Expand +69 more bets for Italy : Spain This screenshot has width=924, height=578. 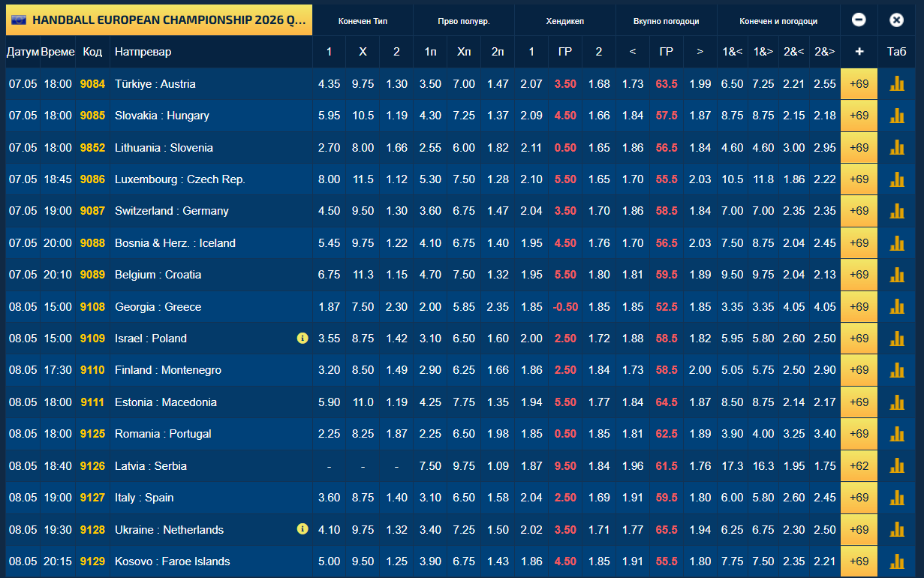point(859,498)
